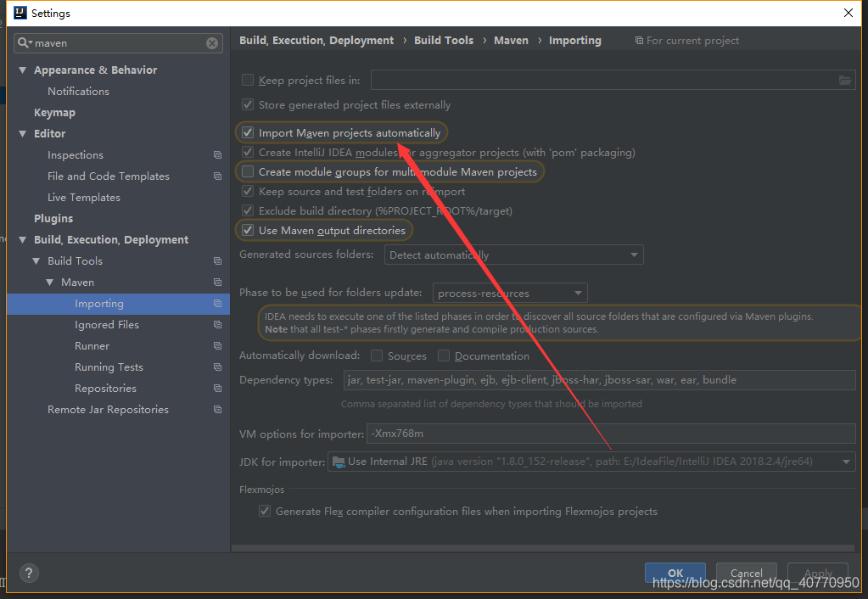Open JDK for importer dropdown
This screenshot has width=868, height=599.
(591, 462)
